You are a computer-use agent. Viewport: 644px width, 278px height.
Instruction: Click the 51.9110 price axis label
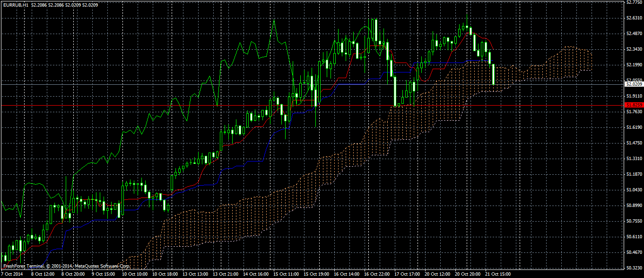(634, 96)
